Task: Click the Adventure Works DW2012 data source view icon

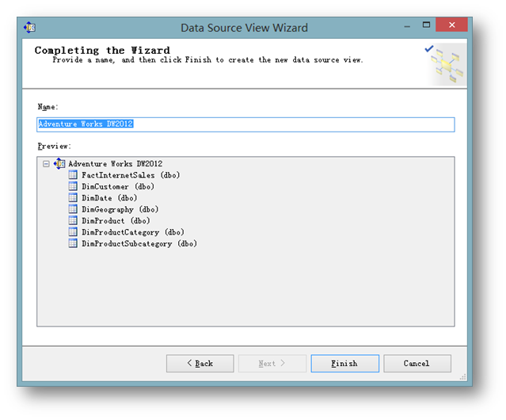Action: [59, 163]
